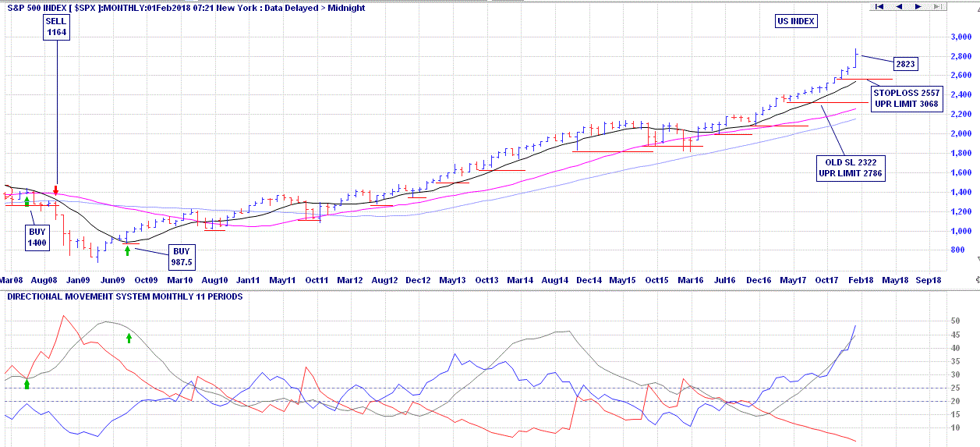Click the Oct17 date label
980x447 pixels.
tap(826, 279)
